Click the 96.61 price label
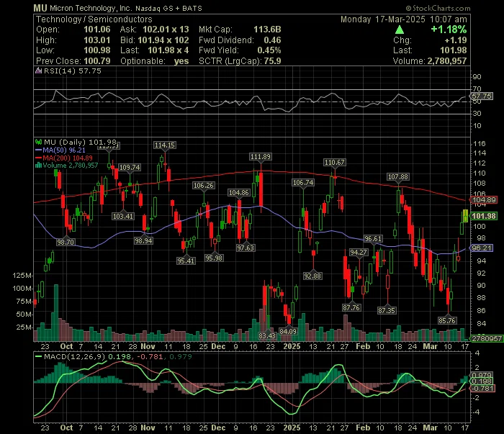This screenshot has height=434, width=504. coord(373,239)
